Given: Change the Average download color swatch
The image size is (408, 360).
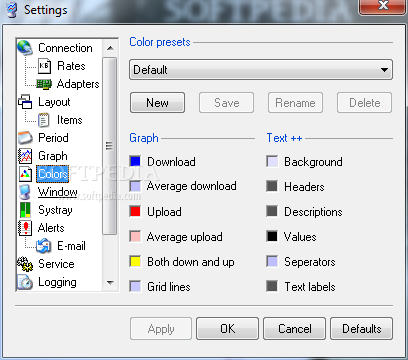Looking at the screenshot, I should [135, 186].
